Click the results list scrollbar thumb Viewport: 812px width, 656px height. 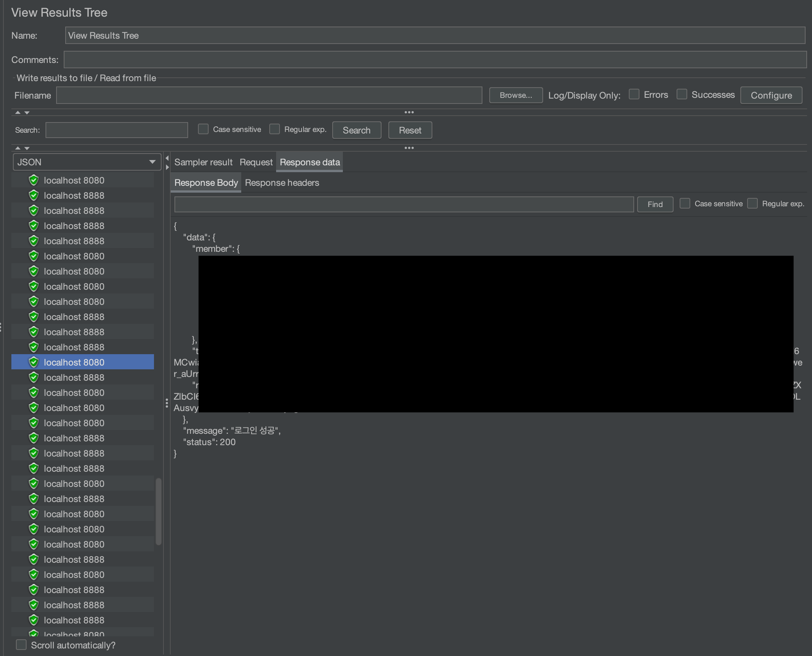[x=159, y=512]
